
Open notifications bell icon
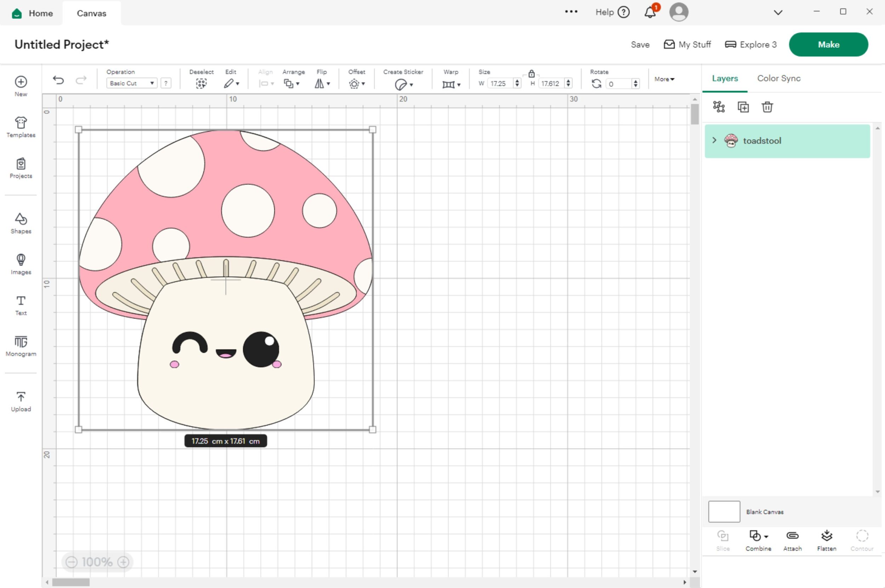click(x=650, y=12)
